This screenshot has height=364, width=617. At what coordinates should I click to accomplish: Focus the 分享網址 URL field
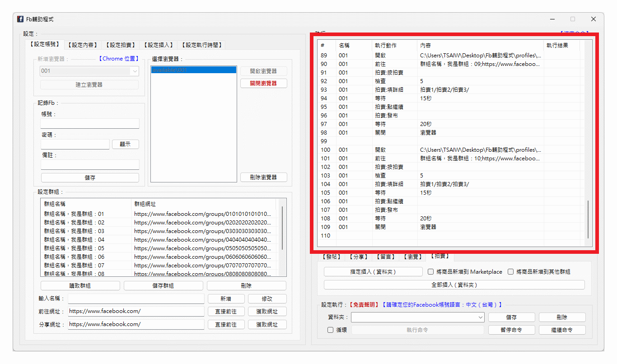click(136, 324)
